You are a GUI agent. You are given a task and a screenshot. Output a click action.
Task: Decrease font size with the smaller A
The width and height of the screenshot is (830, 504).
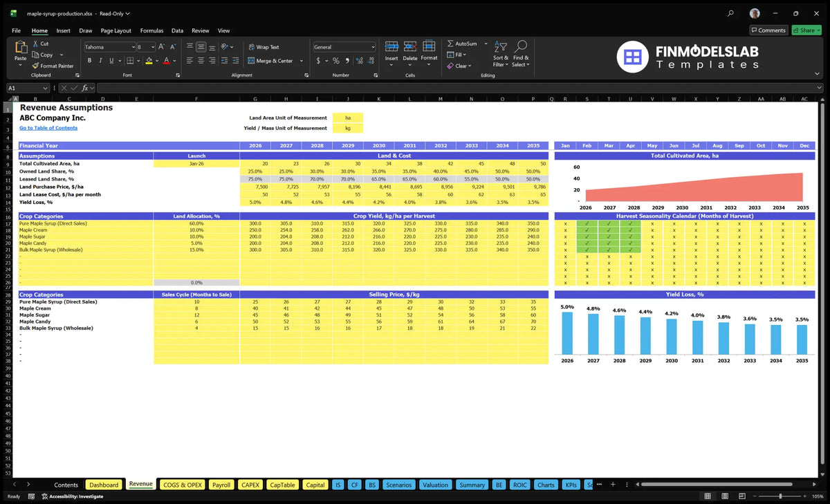(x=172, y=47)
